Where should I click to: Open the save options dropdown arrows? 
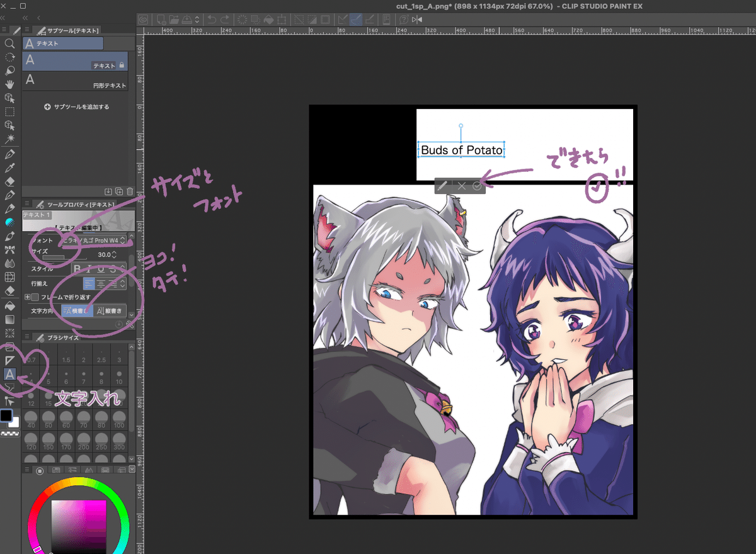coord(197,20)
